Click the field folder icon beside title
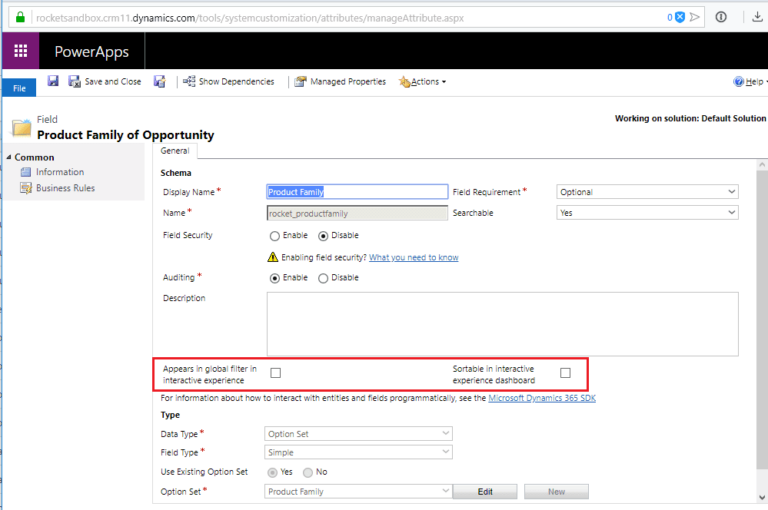 tap(22, 128)
